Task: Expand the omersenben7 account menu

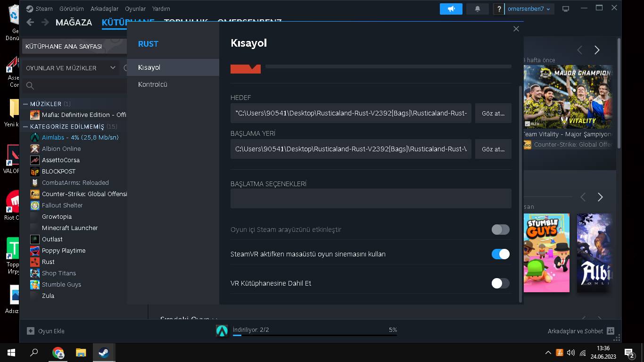Action: click(528, 9)
